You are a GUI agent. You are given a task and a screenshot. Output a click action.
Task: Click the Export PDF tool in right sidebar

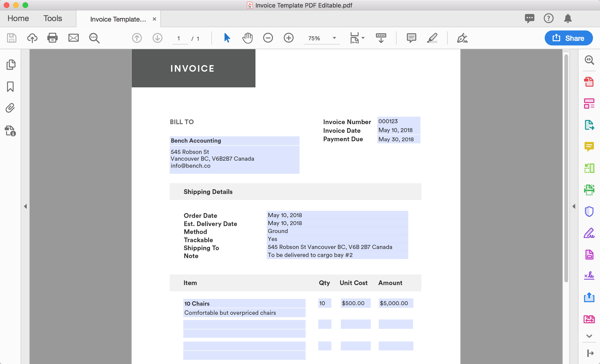pyautogui.click(x=589, y=125)
